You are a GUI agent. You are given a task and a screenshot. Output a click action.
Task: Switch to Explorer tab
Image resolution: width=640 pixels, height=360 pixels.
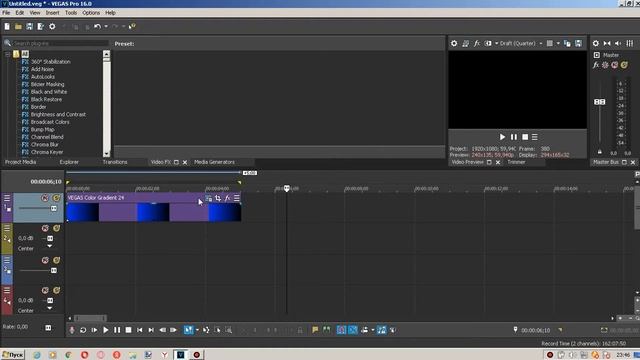pos(69,162)
